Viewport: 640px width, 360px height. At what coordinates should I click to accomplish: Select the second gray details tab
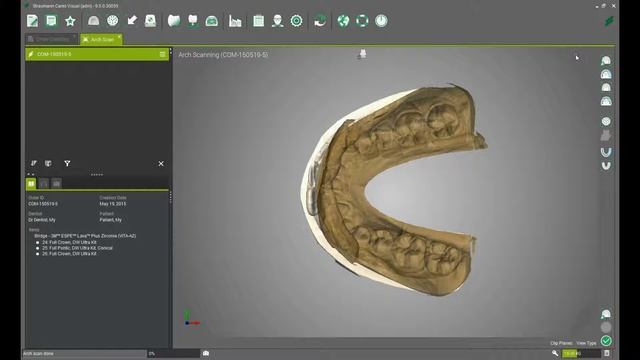point(44,184)
